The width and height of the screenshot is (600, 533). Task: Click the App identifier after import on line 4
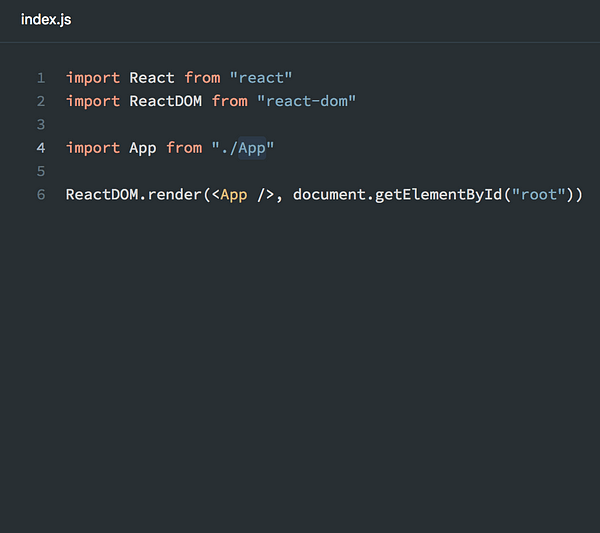click(143, 149)
